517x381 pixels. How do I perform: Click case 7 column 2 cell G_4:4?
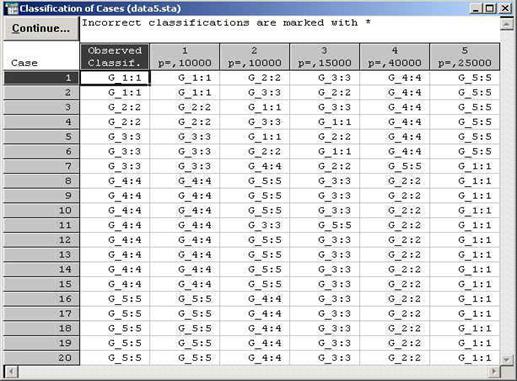pyautogui.click(x=255, y=166)
